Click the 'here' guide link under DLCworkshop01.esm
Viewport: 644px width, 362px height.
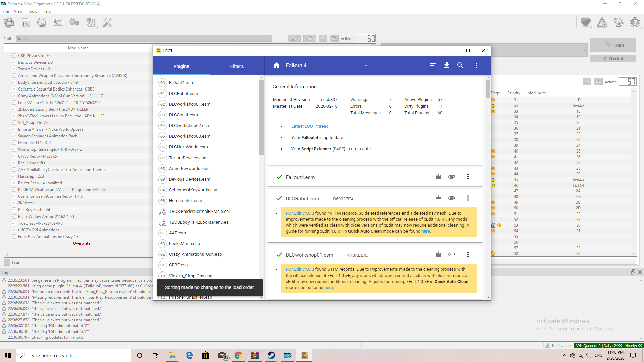tap(329, 288)
